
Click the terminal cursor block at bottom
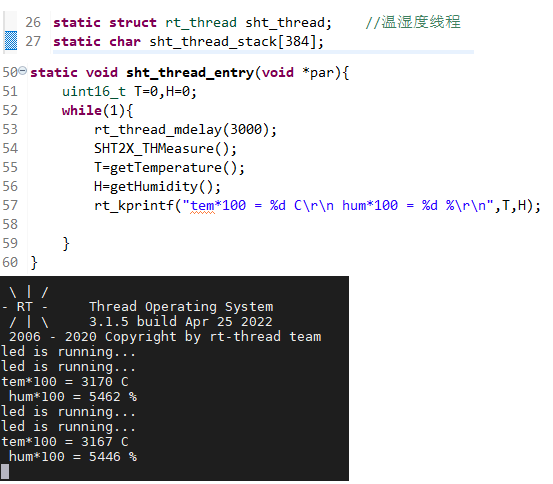(x=5, y=472)
